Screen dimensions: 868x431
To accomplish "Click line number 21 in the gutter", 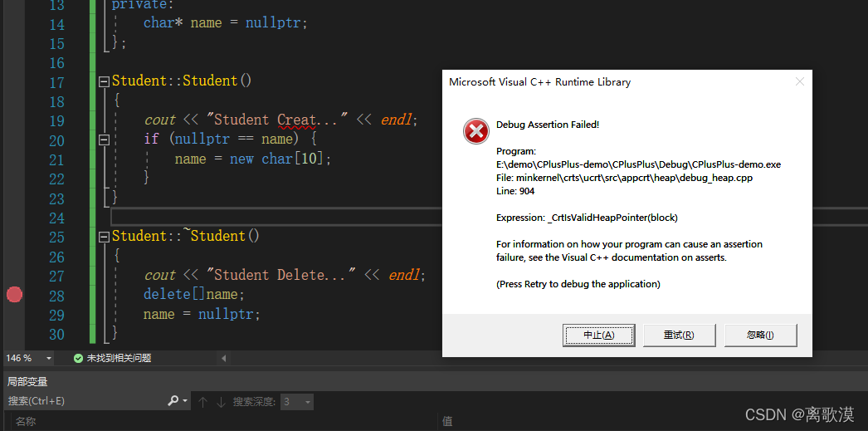I will pyautogui.click(x=57, y=160).
